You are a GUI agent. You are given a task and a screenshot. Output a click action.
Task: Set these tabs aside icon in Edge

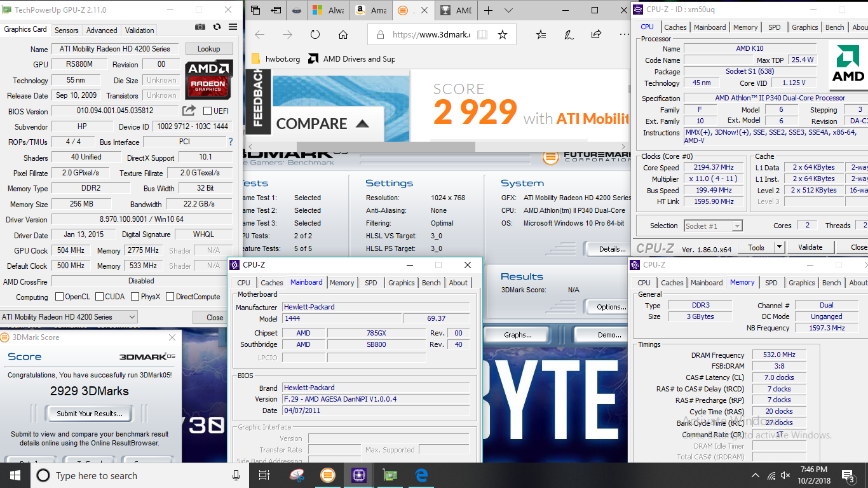(x=276, y=10)
